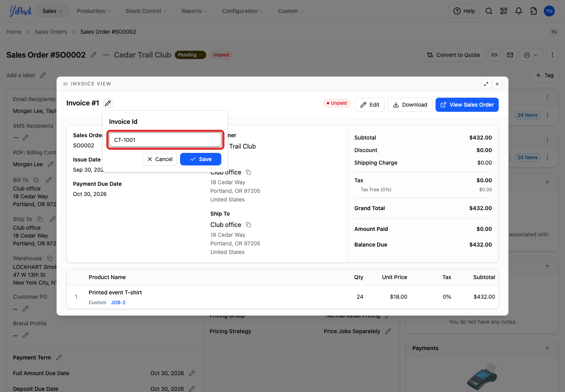Screen dimensions: 565x392
Task: Edit the Customer PO pencil icon
Action: click(26, 309)
